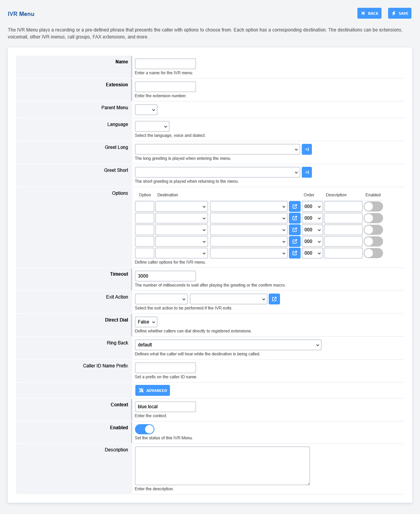This screenshot has width=420, height=514.
Task: Click the Name input field
Action: 165,64
